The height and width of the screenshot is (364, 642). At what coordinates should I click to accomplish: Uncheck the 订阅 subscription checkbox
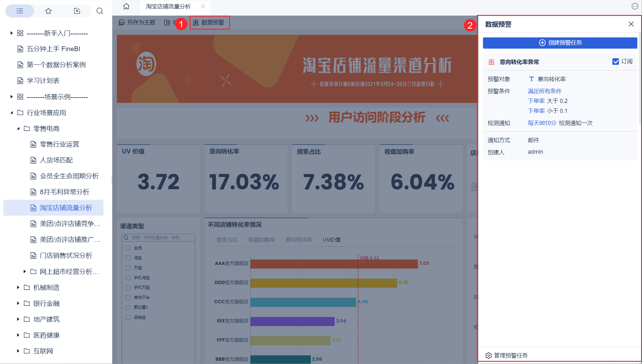pos(615,61)
